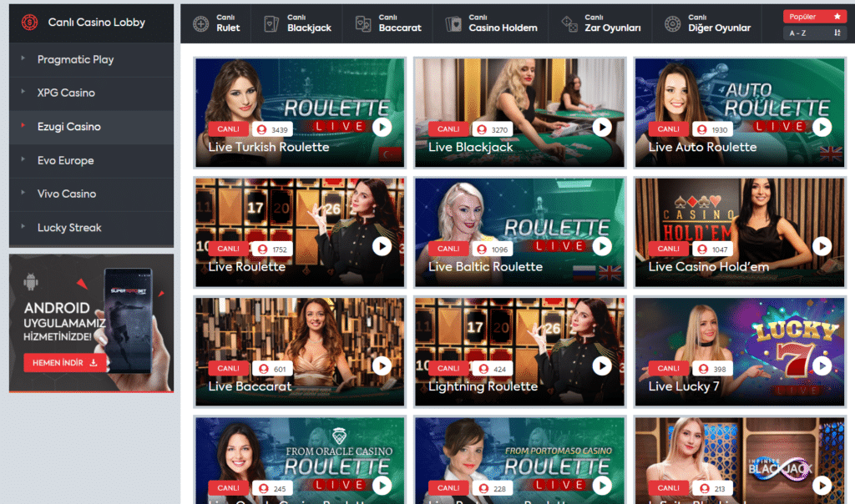Expand Vivo Casino provider arrow
Image resolution: width=855 pixels, height=504 pixels.
click(23, 192)
